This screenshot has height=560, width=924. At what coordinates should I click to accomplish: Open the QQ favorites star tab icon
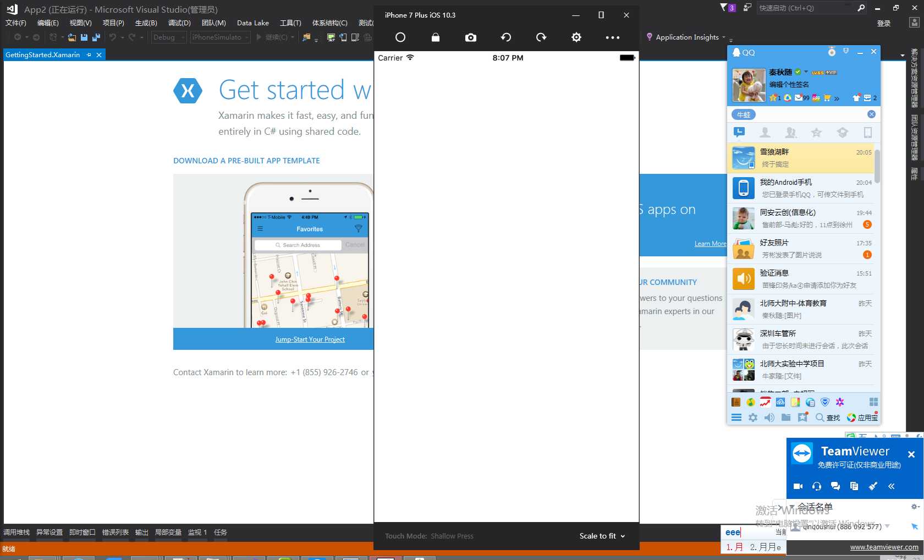[x=816, y=132]
